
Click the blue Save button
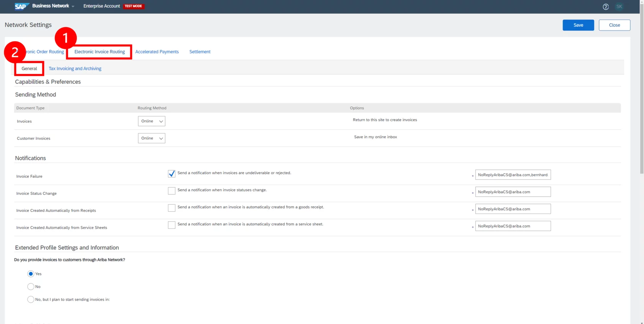click(578, 25)
